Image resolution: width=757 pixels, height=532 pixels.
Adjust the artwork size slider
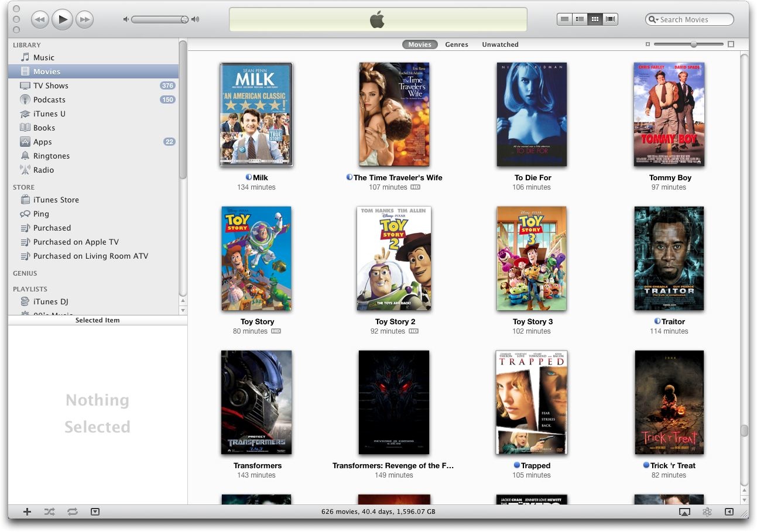(689, 44)
